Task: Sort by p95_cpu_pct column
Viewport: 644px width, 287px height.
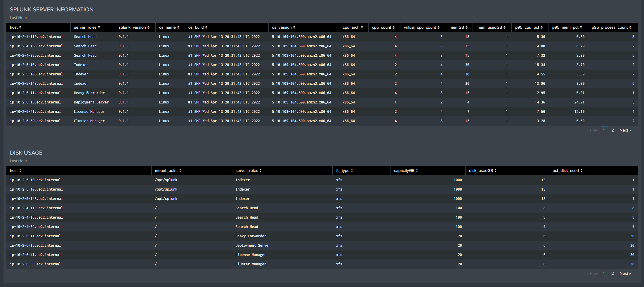Action: pyautogui.click(x=529, y=27)
